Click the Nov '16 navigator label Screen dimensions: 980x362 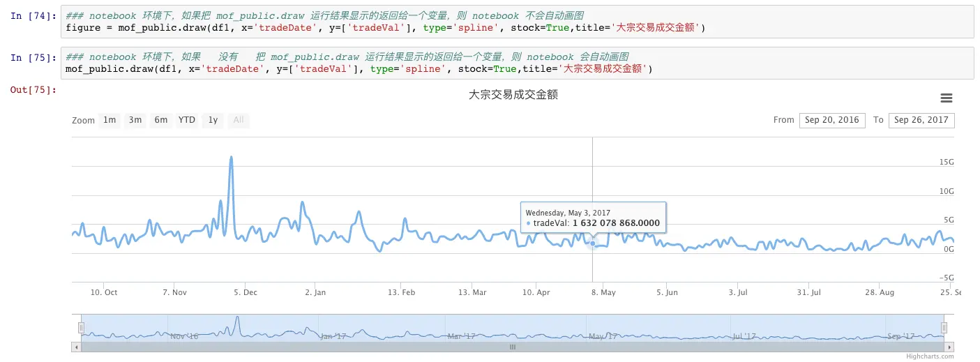(x=184, y=336)
